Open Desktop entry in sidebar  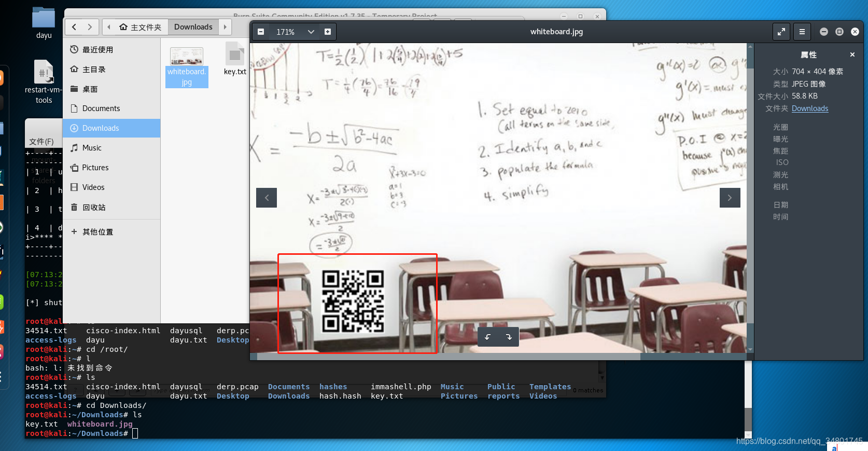111,89
